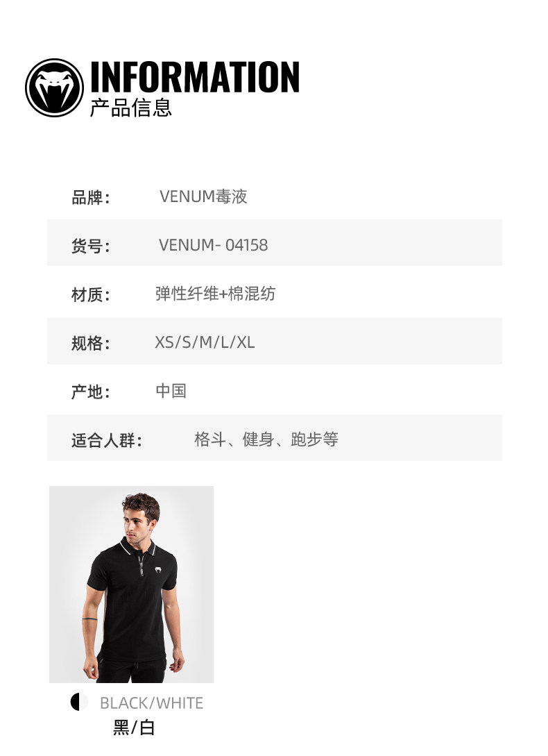Click the 产品信息 subtitle

coord(130,108)
